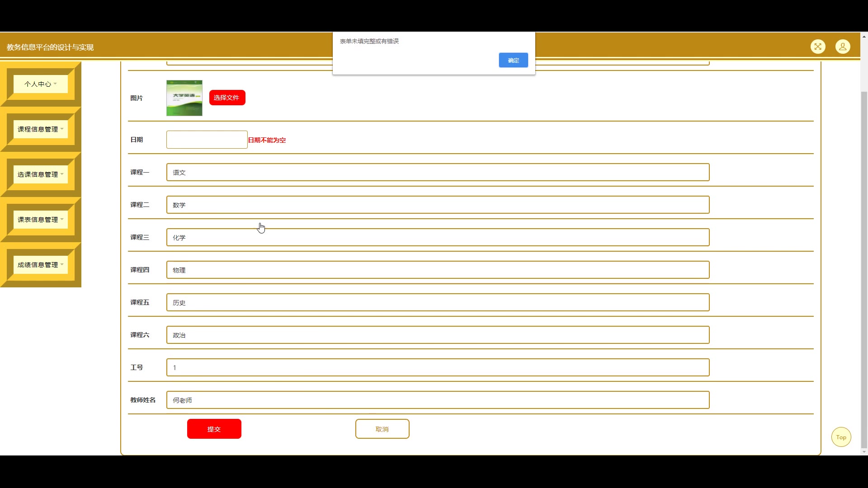Expand the 选课信息管理 menu

pyautogui.click(x=41, y=174)
